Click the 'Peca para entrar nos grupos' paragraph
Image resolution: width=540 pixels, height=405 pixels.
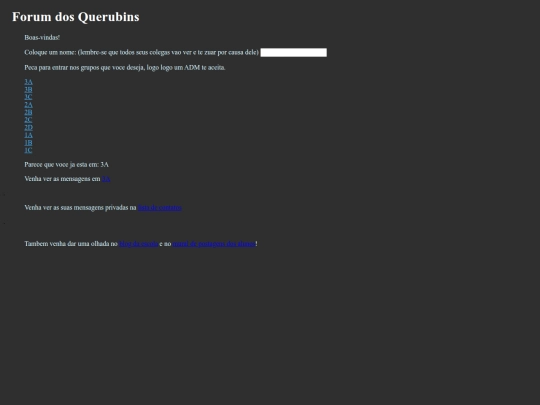click(125, 68)
